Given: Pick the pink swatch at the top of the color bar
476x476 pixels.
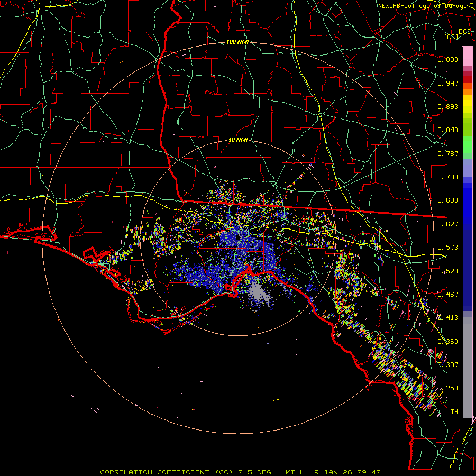Looking at the screenshot, I should [467, 57].
